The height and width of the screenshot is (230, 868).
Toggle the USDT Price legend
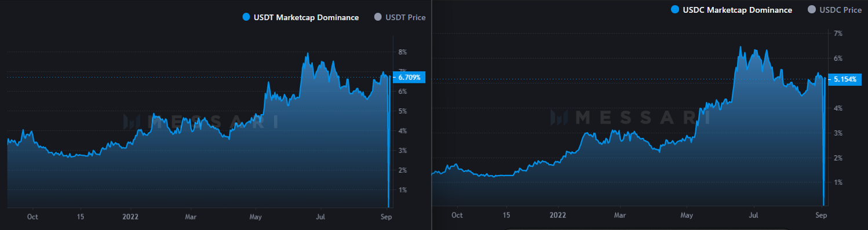(400, 17)
